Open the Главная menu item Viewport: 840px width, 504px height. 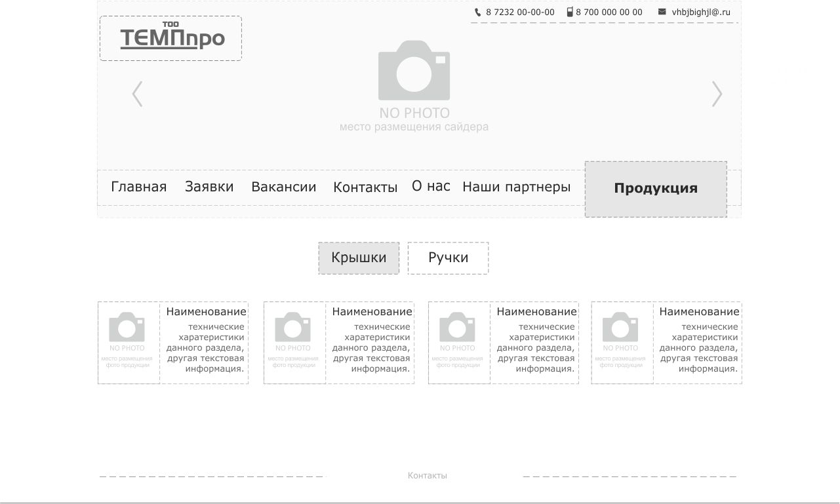(138, 187)
